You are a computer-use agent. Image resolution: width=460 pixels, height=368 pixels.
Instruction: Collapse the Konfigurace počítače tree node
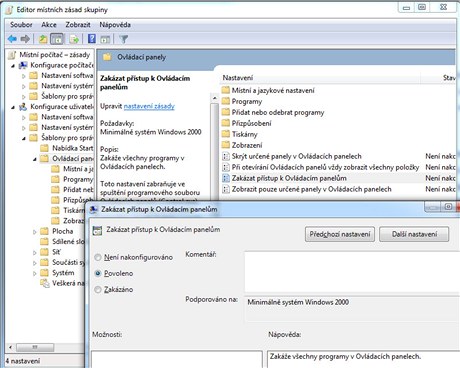pos(13,66)
